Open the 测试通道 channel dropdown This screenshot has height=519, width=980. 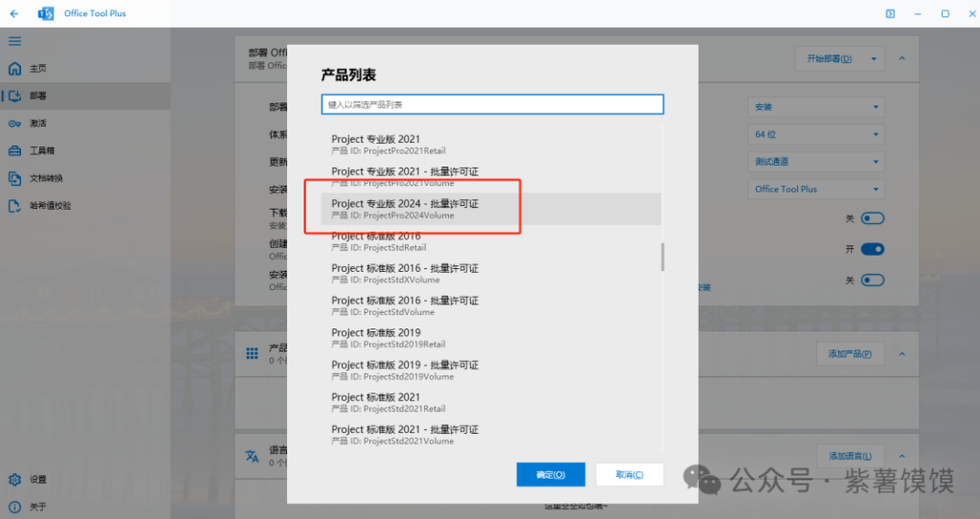(815, 162)
